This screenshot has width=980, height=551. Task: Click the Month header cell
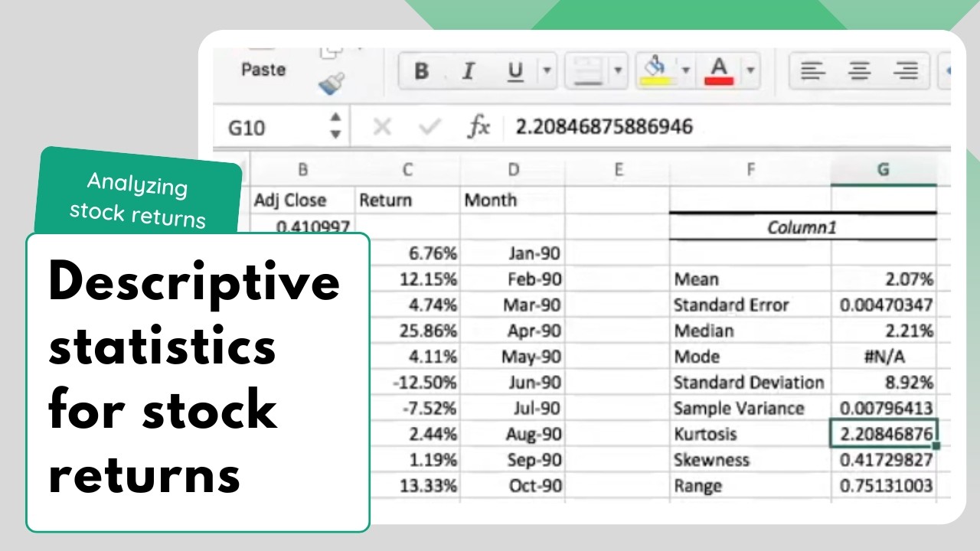[x=512, y=200]
